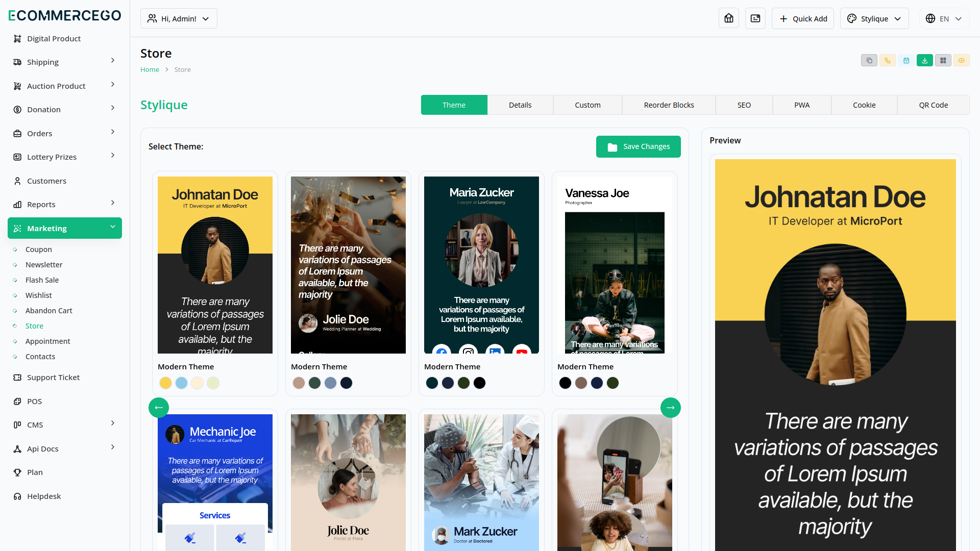Viewport: 980px width, 551px height.
Task: Open the Newsletter submenu item
Action: coord(44,264)
